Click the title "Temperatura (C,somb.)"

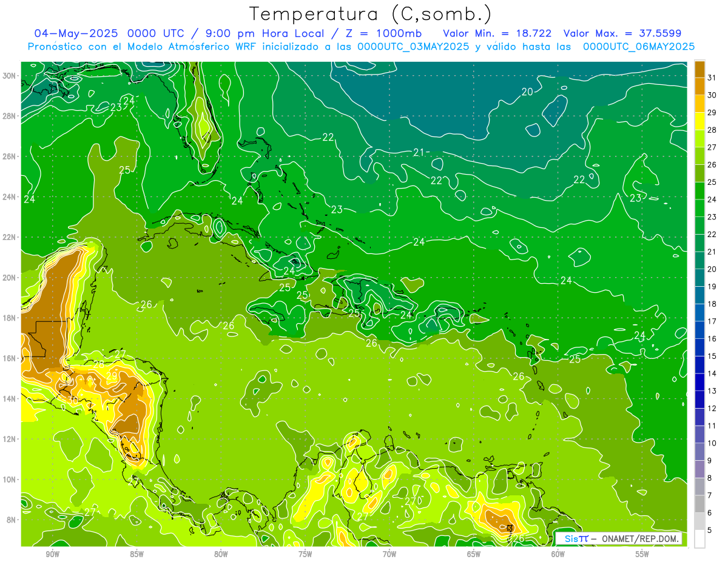370,15
